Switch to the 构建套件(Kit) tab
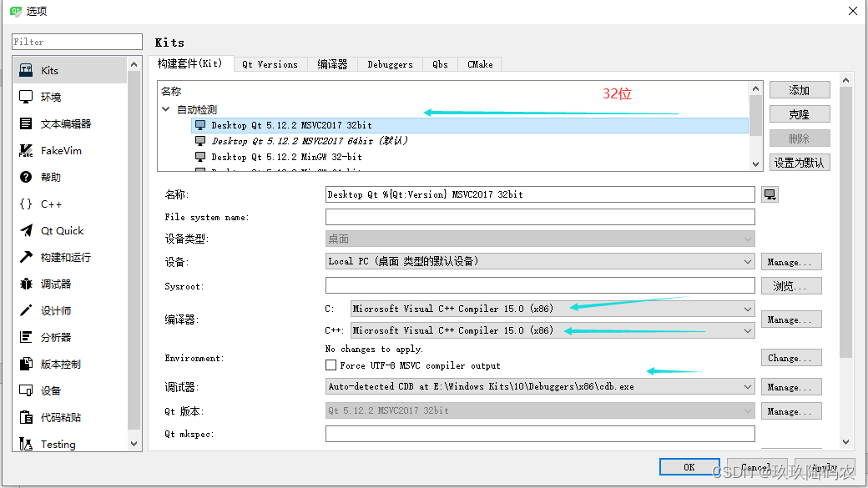This screenshot has width=868, height=488. click(x=190, y=63)
